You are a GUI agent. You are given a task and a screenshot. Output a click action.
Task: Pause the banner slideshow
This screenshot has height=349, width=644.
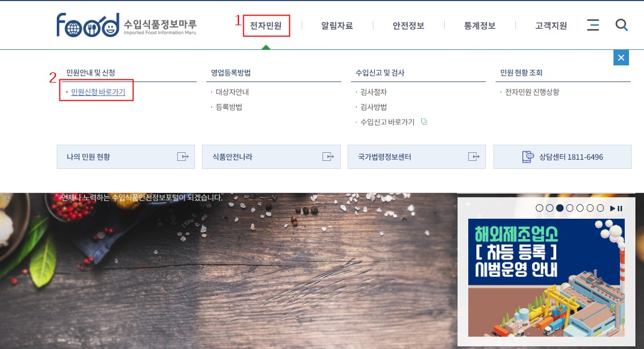click(620, 209)
